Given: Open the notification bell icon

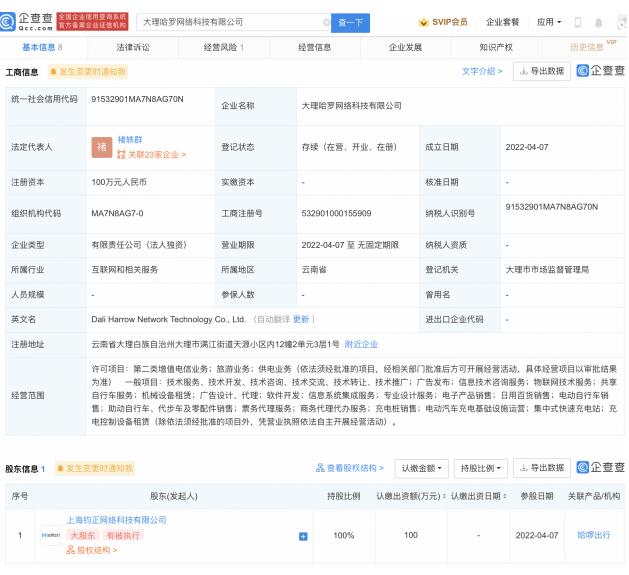Looking at the screenshot, I should click(x=598, y=23).
